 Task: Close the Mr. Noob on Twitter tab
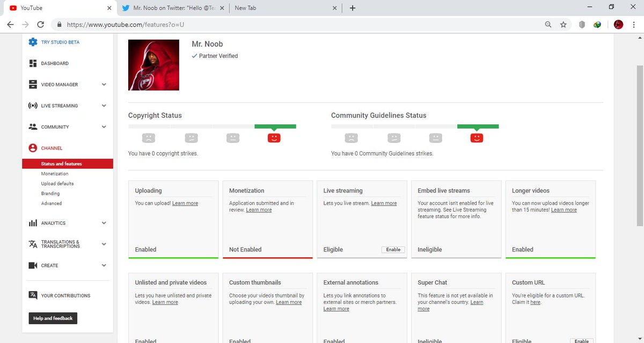pos(222,8)
